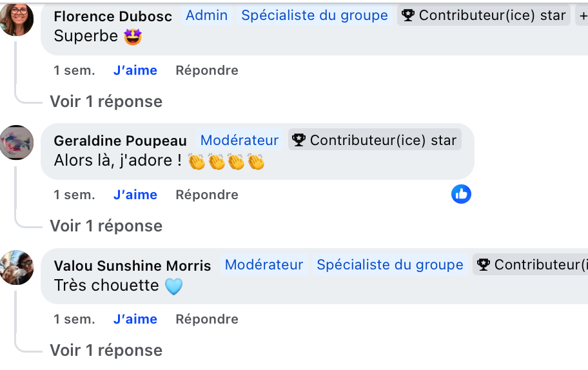This screenshot has width=588, height=370.
Task: Open Valou Sunshine Morris's name link
Action: (132, 266)
